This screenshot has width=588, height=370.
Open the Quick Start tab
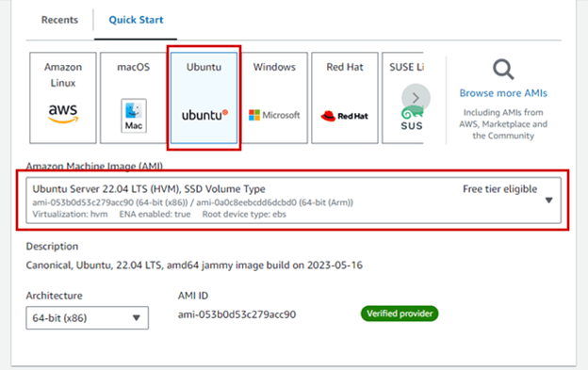click(x=136, y=20)
